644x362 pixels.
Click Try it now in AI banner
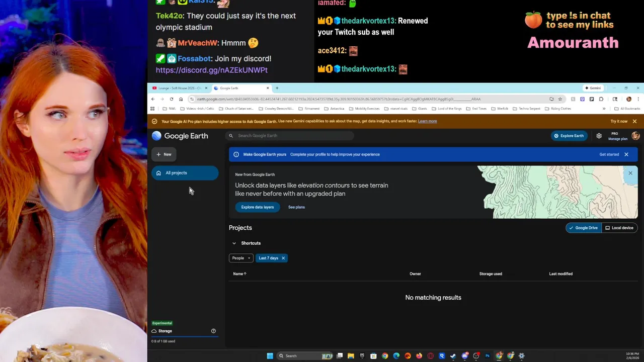[x=619, y=121]
